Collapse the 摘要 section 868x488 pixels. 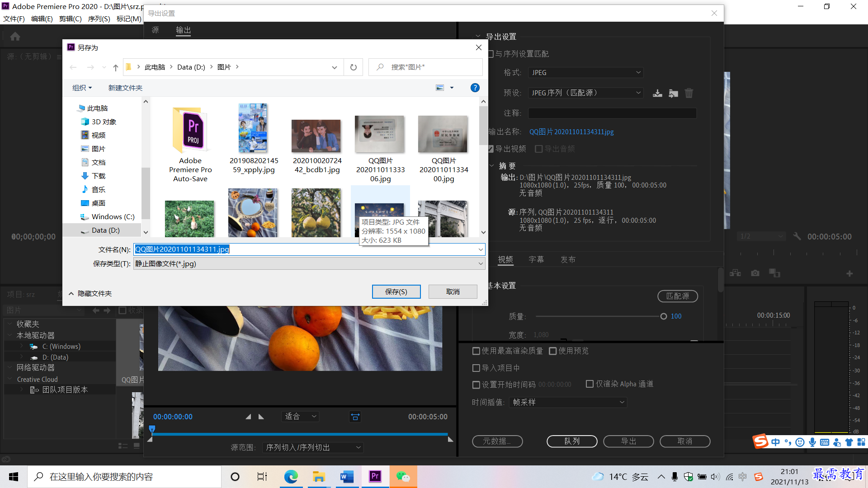(491, 166)
